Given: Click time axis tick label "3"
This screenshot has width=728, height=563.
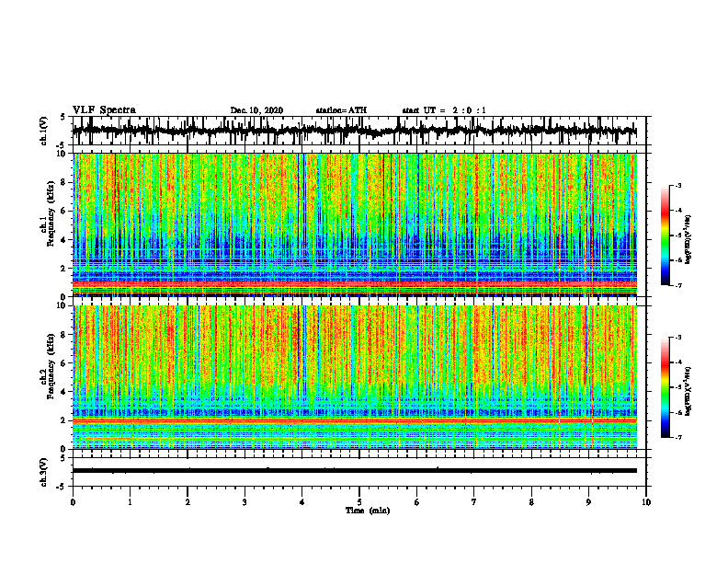Looking at the screenshot, I should click(x=245, y=502).
